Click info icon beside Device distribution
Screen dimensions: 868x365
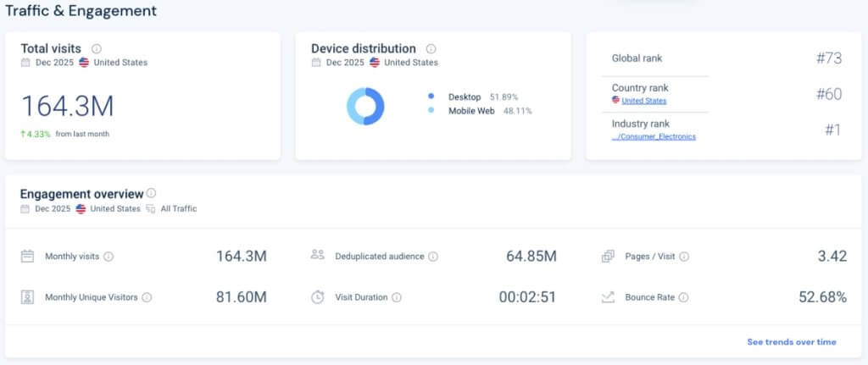(431, 49)
